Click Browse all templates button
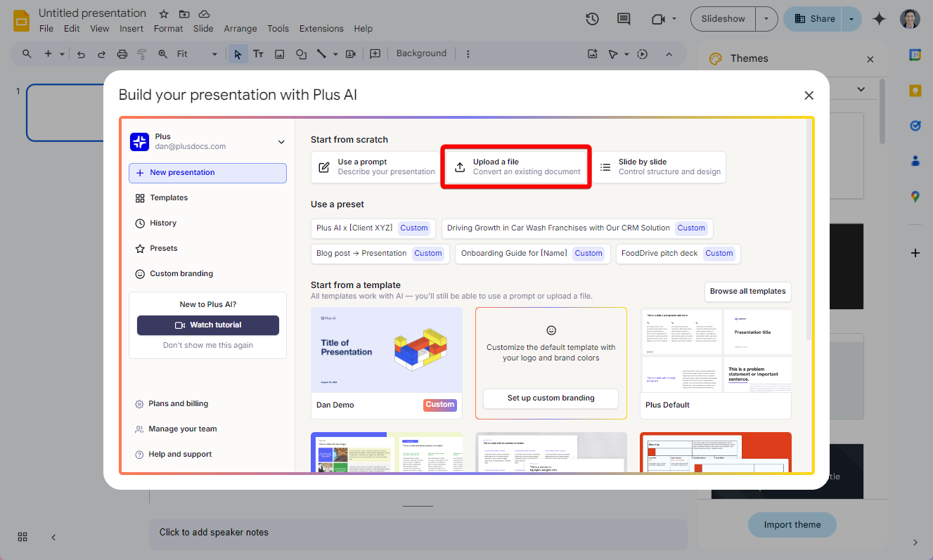Screen dimensions: 933x560 click(748, 292)
